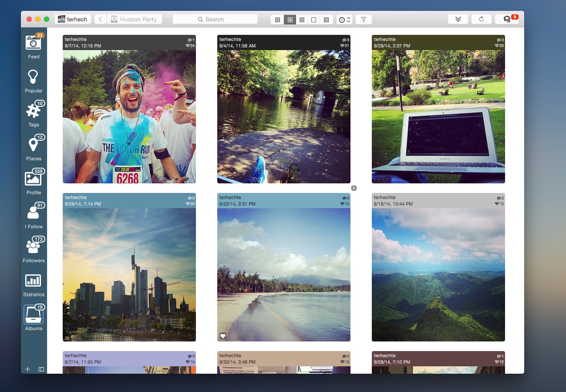Click the 24 likes count on Color Run photo
Viewport: 566px width, 392px height.
click(x=190, y=46)
